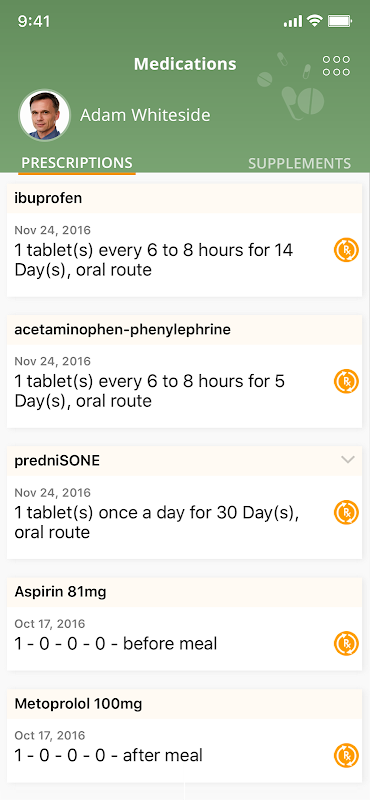Tap the Medications page title
This screenshot has width=370, height=800.
(185, 64)
